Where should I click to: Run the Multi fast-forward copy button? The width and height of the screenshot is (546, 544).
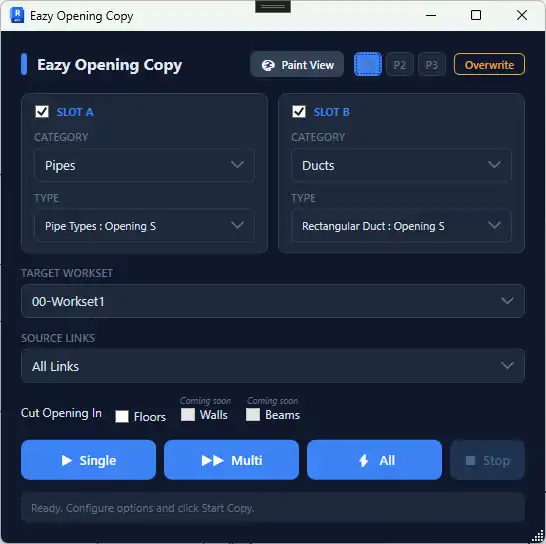coord(232,460)
